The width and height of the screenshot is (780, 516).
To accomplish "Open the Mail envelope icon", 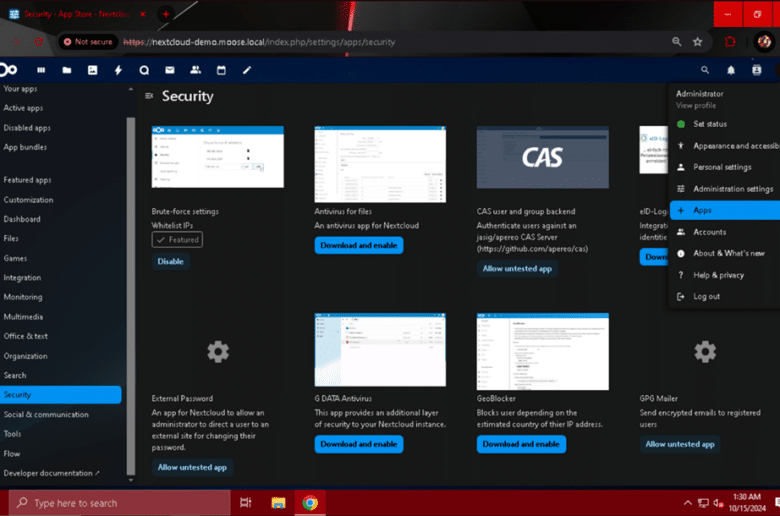I will pos(170,70).
